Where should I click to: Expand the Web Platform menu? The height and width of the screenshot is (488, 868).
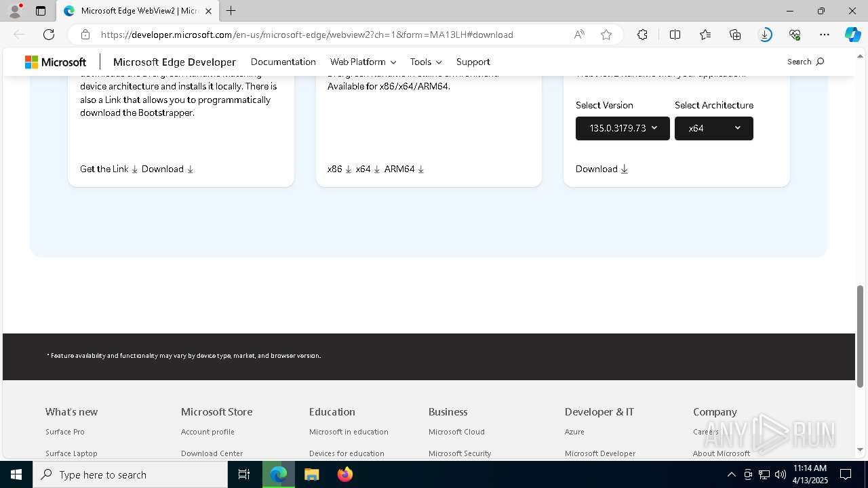pos(363,62)
